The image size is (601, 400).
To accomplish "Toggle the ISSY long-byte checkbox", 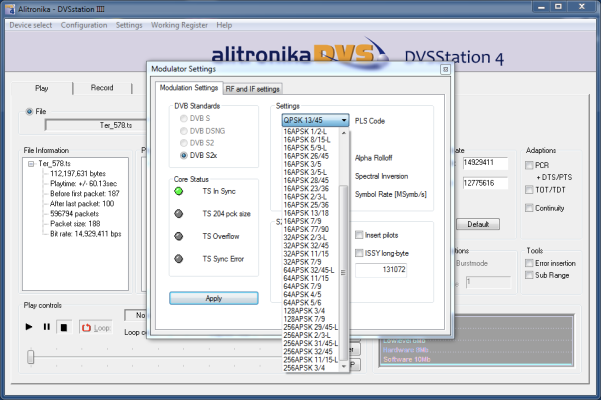I will tap(359, 253).
